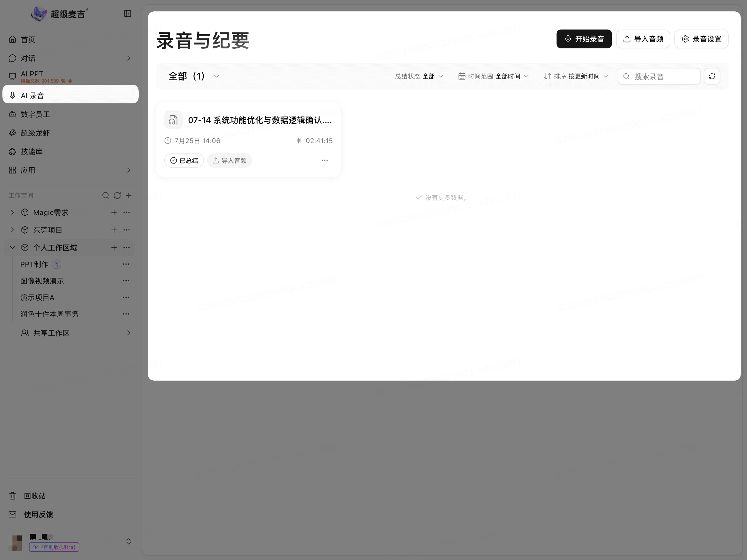Click 导入音频 button in header
The image size is (747, 560).
point(643,39)
